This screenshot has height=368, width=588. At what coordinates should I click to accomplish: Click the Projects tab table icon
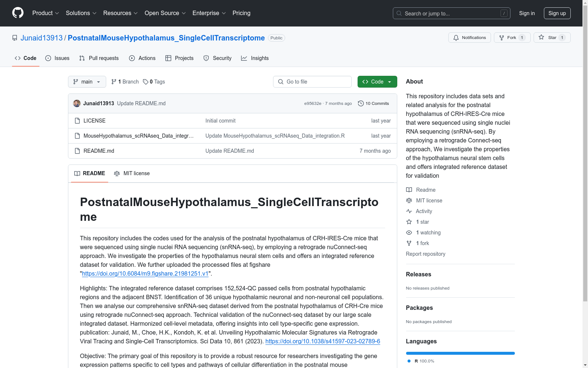point(168,58)
